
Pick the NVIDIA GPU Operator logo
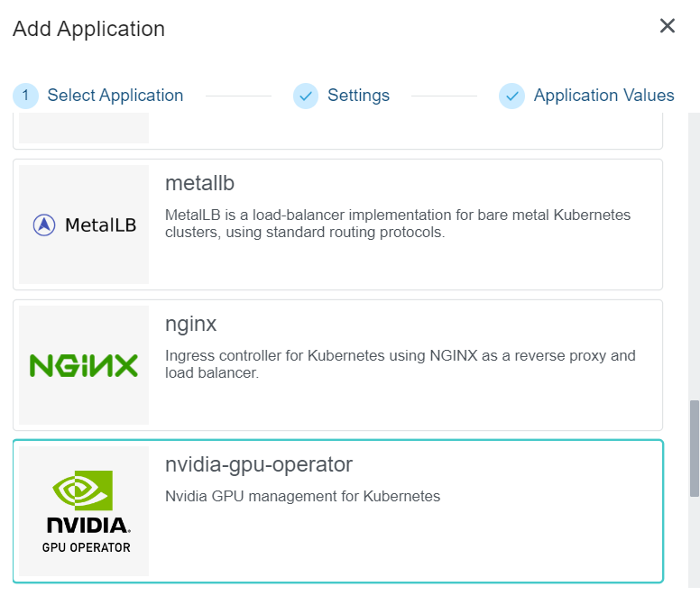[x=84, y=510]
